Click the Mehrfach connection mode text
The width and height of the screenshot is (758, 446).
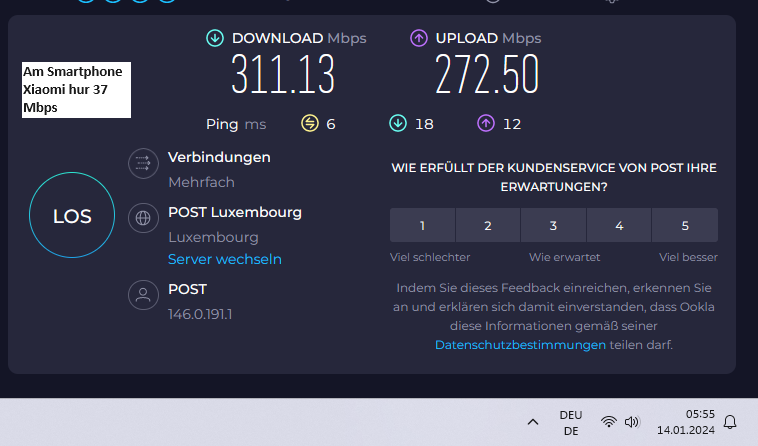(x=202, y=182)
